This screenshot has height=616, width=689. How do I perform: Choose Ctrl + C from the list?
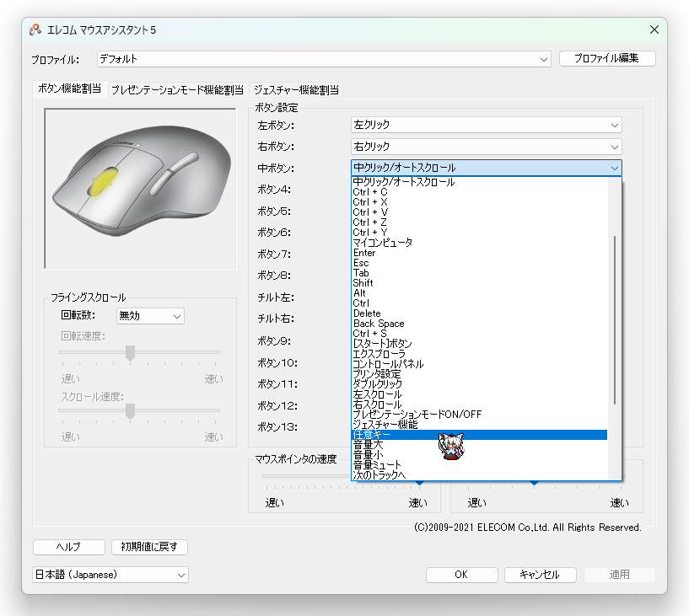[x=370, y=192]
